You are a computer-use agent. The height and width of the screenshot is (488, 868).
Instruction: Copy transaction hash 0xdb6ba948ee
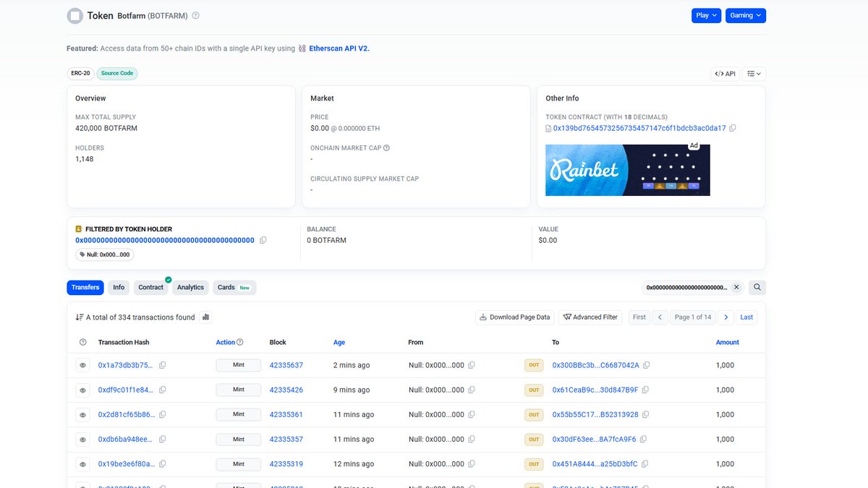(x=162, y=439)
